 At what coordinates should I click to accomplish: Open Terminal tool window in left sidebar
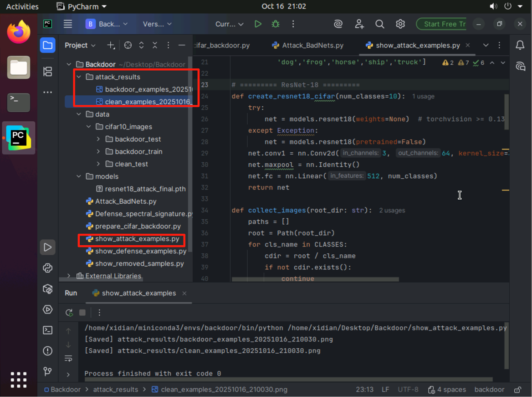[x=48, y=330]
